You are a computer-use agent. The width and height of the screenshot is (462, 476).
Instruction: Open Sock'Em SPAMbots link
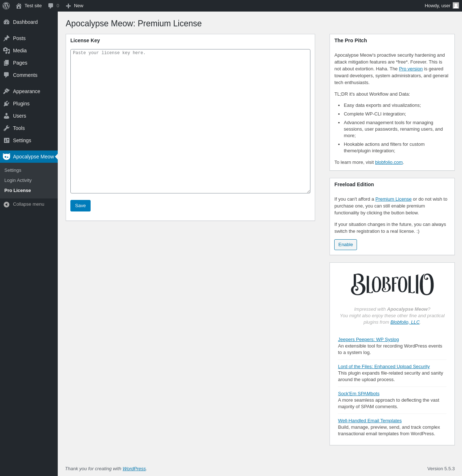[358, 394]
